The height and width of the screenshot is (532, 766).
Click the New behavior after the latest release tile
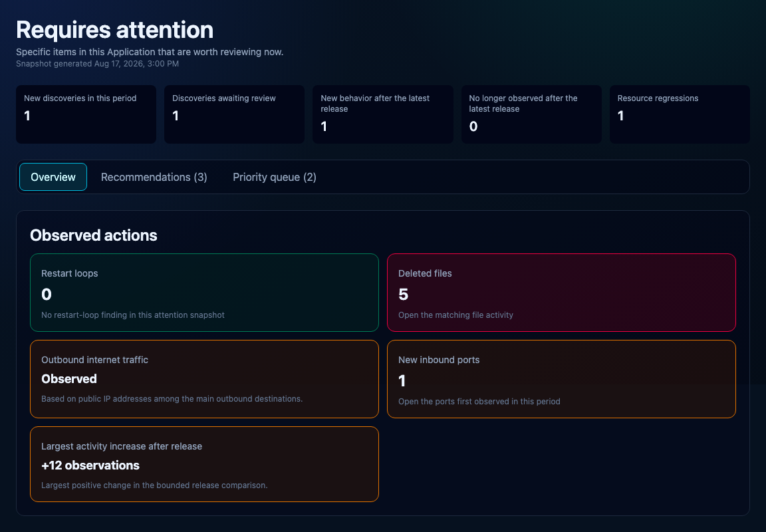383,114
